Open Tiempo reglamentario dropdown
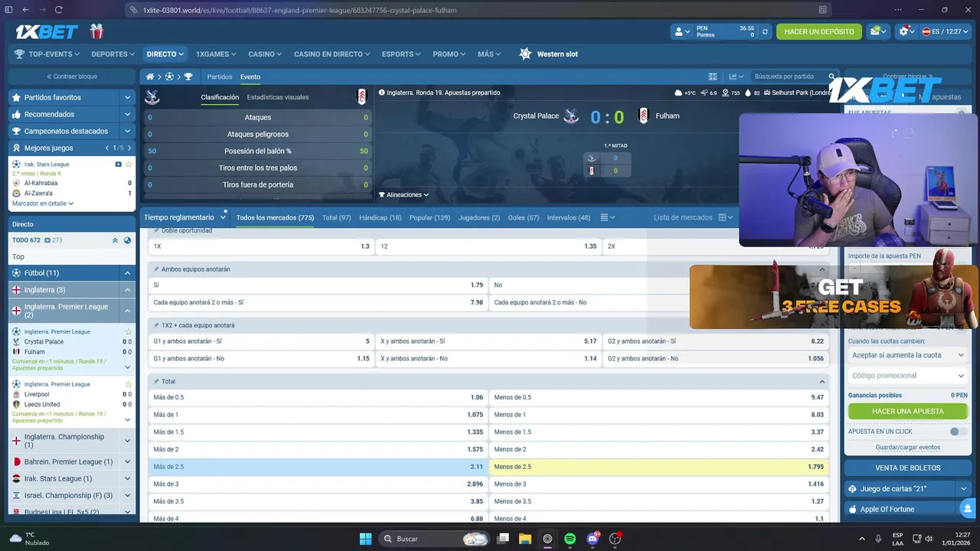 point(185,217)
